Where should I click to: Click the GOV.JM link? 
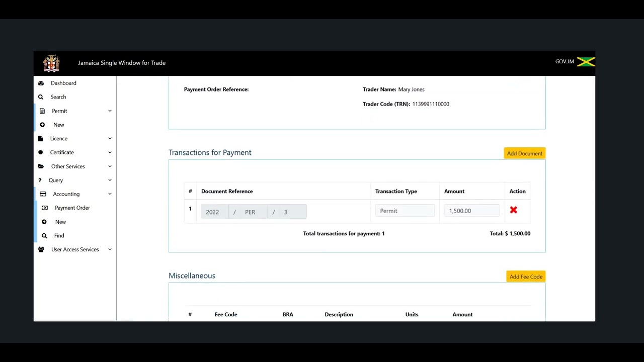click(565, 61)
